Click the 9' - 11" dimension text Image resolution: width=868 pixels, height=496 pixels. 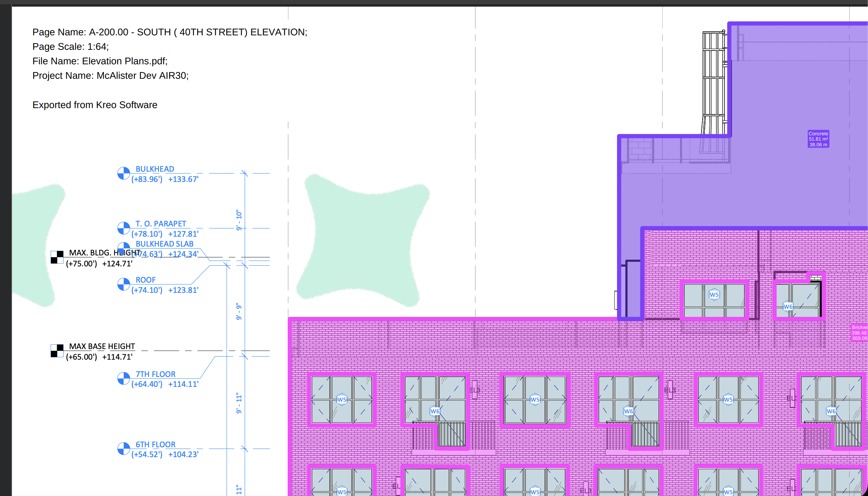click(x=239, y=403)
